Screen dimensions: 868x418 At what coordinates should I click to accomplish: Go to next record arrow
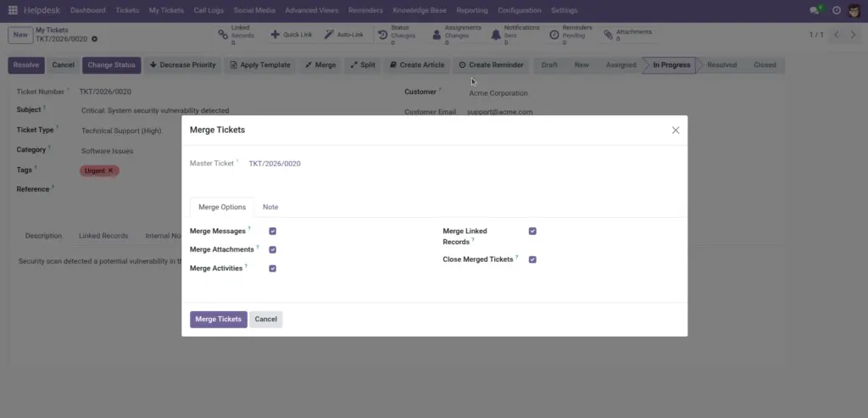[x=853, y=35]
